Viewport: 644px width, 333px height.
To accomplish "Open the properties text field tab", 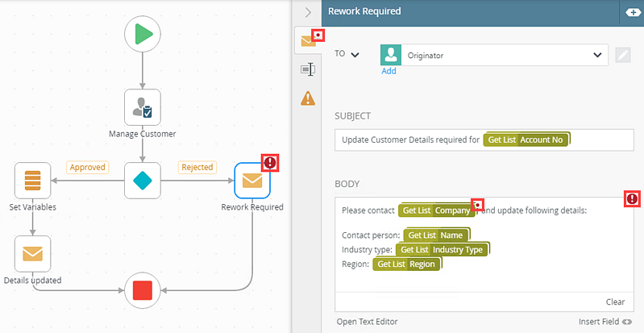I will (307, 70).
